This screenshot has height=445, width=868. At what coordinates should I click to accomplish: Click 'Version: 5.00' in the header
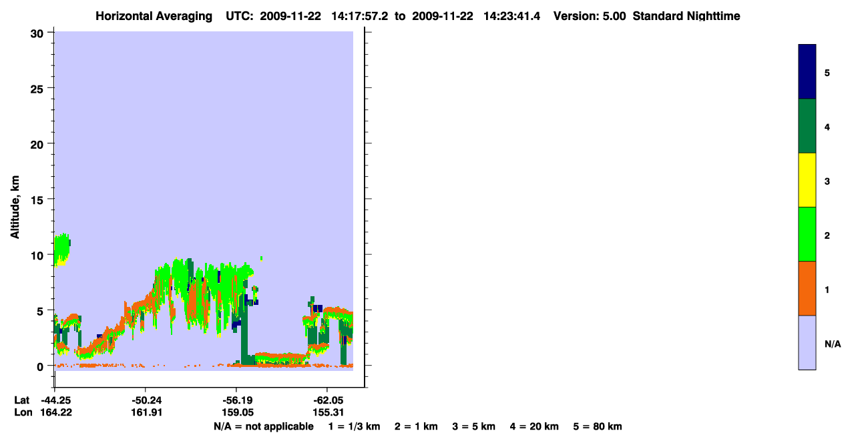pyautogui.click(x=590, y=16)
